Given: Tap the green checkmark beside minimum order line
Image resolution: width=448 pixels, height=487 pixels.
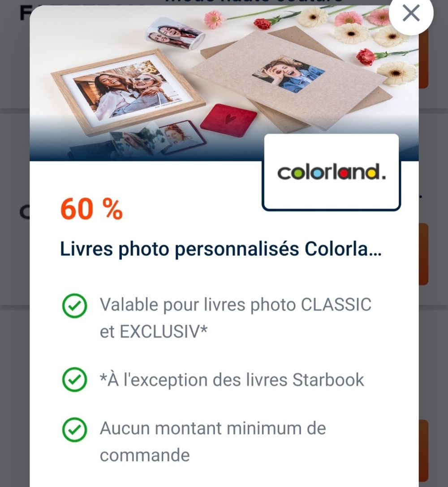Looking at the screenshot, I should (74, 430).
